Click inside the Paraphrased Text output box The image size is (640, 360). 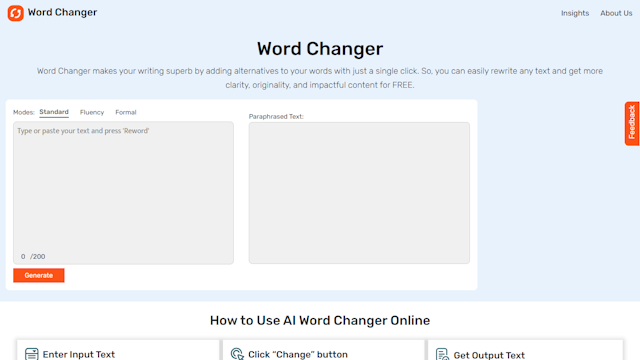(359, 193)
